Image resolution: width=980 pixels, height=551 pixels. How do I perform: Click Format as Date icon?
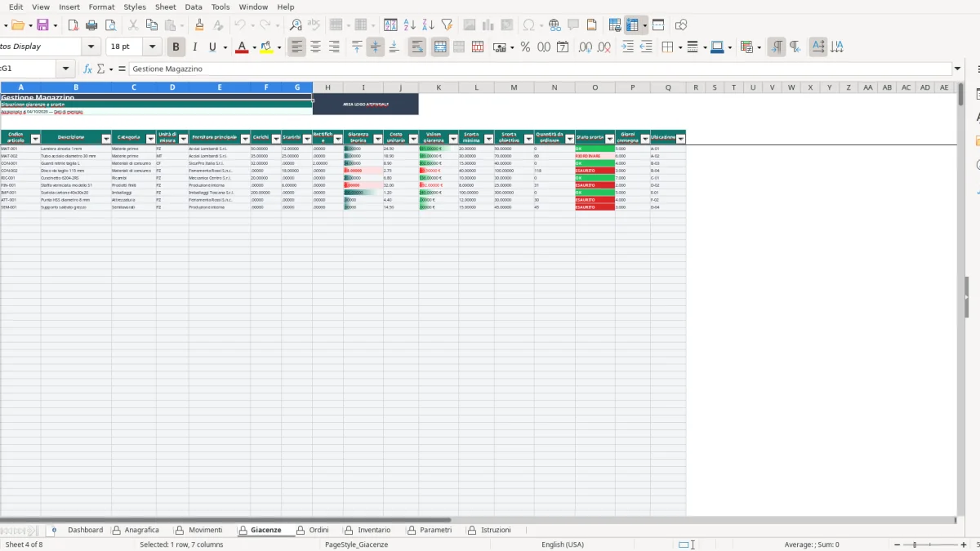click(x=563, y=47)
